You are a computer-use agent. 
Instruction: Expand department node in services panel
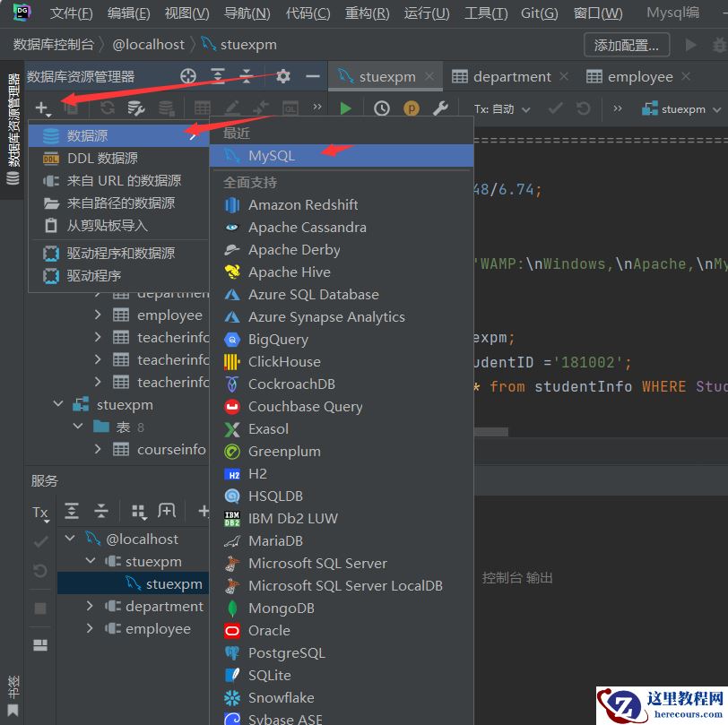pyautogui.click(x=90, y=606)
